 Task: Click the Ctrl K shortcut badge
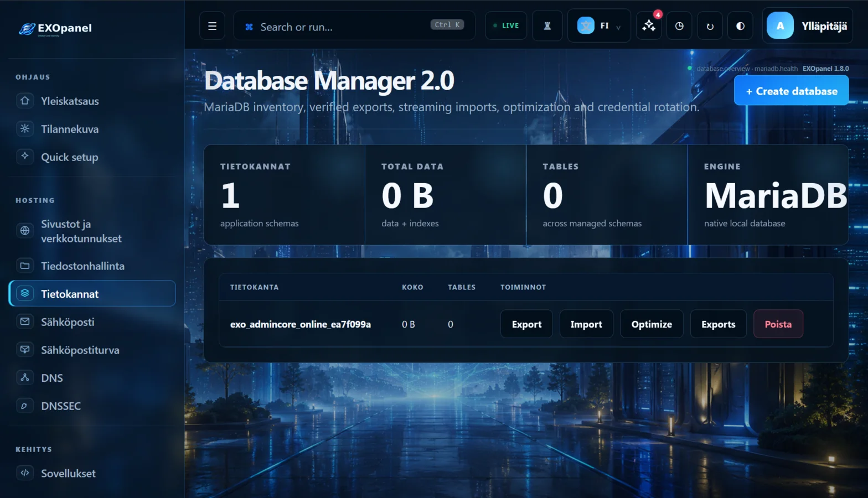click(447, 24)
